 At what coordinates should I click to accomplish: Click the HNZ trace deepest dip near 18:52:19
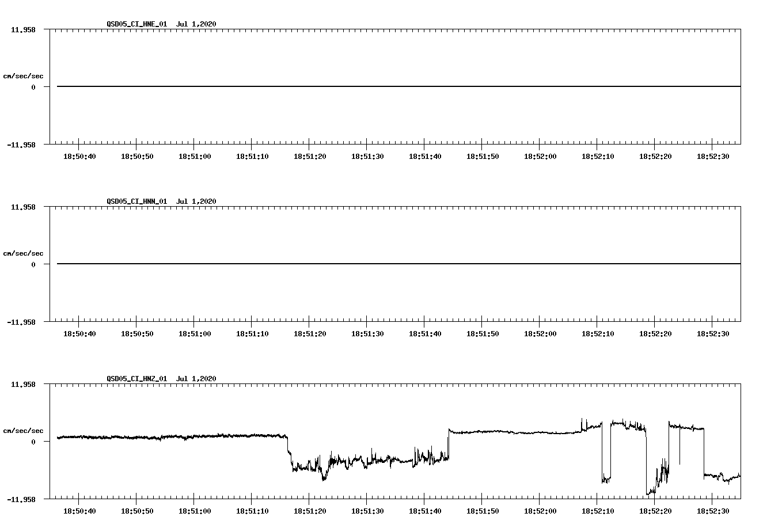coord(650,492)
